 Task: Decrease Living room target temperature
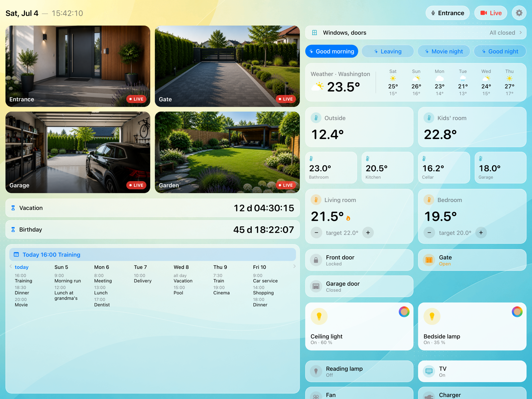click(x=316, y=233)
